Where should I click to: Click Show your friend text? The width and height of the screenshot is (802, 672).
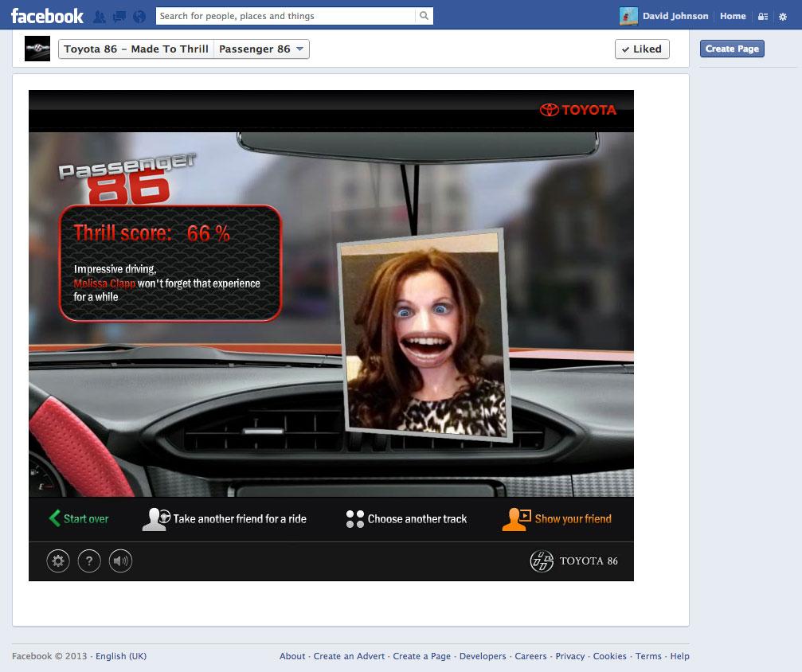[x=573, y=519]
